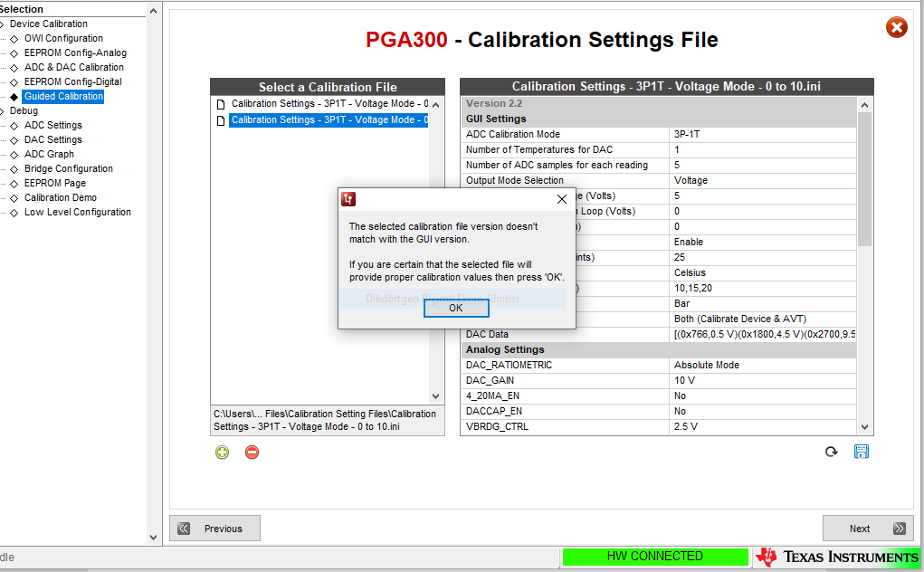Image resolution: width=924 pixels, height=572 pixels.
Task: Click the selection panel scroll down arrow
Action: (x=153, y=538)
